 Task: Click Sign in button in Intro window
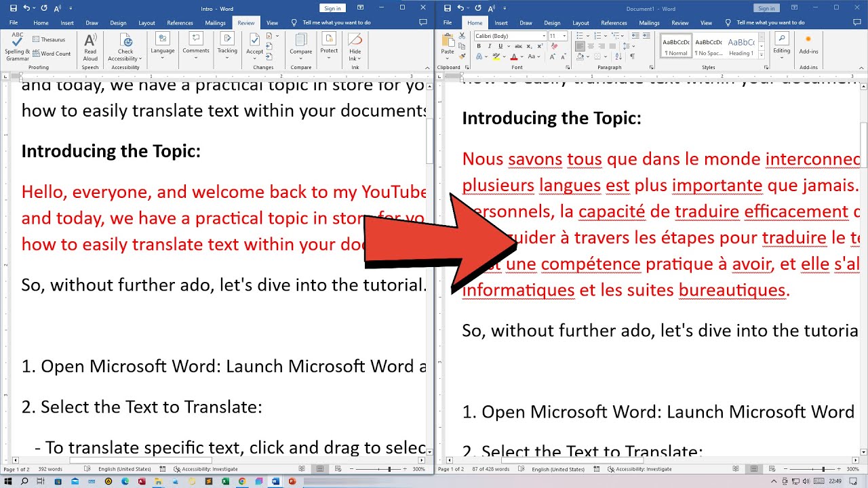coord(332,8)
